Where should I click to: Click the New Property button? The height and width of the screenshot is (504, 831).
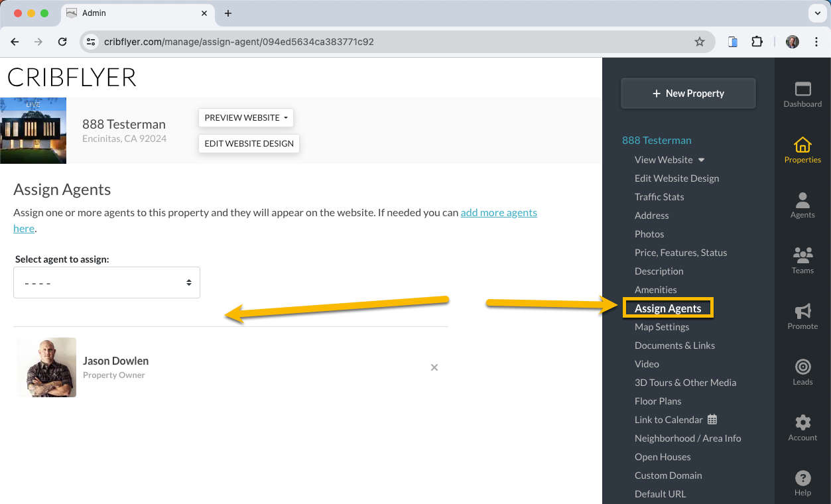(688, 94)
